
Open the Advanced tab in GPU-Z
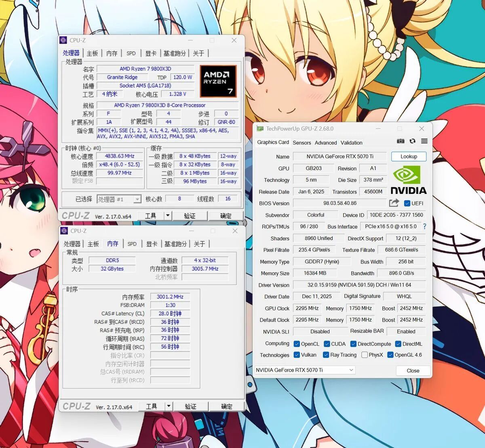[x=326, y=143]
